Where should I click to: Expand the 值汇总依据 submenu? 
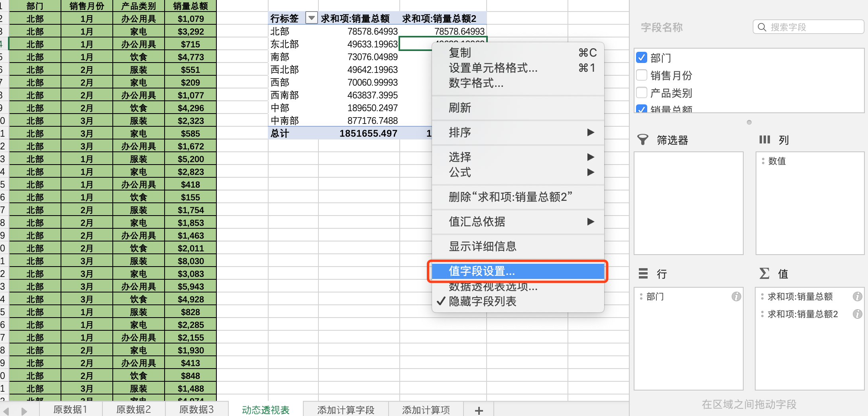[x=518, y=222]
